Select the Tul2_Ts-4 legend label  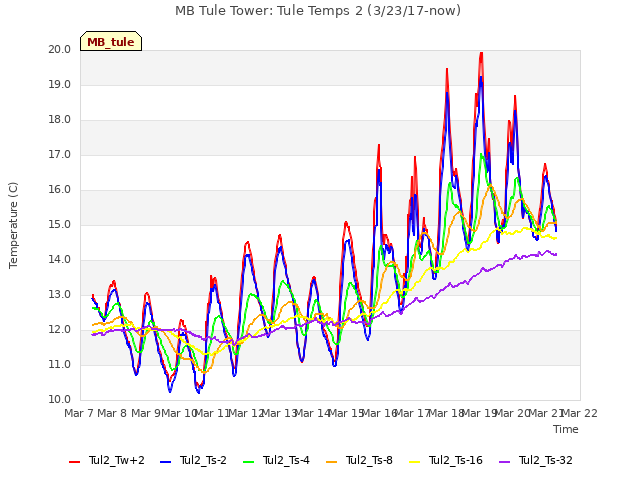coord(286,460)
